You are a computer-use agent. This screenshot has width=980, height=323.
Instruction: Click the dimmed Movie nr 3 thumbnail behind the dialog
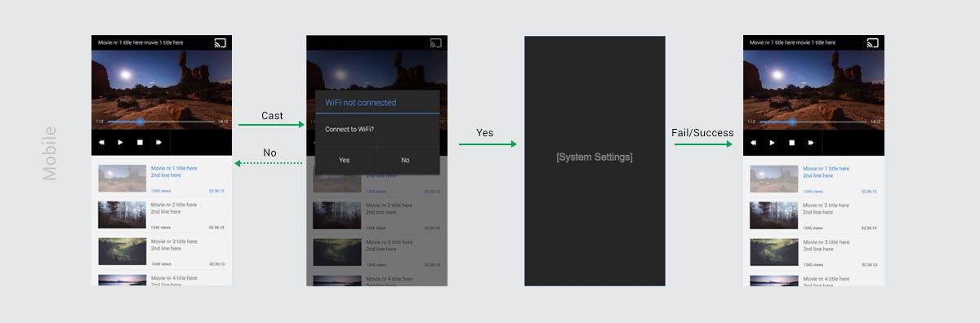click(337, 252)
